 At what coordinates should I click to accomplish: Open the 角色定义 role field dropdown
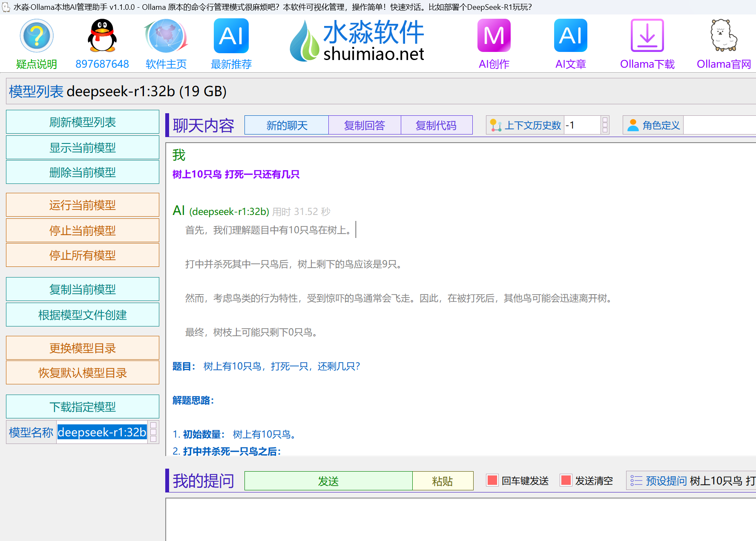click(720, 125)
